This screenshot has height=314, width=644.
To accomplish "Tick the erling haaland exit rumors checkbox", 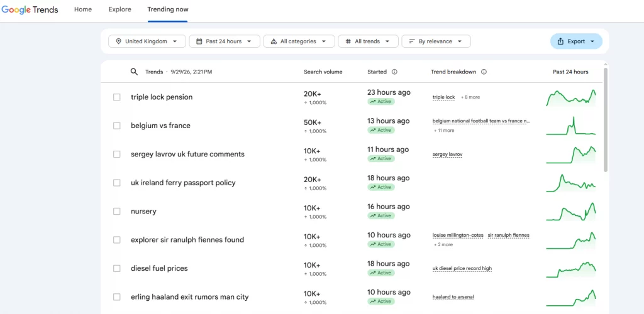I will pyautogui.click(x=117, y=297).
